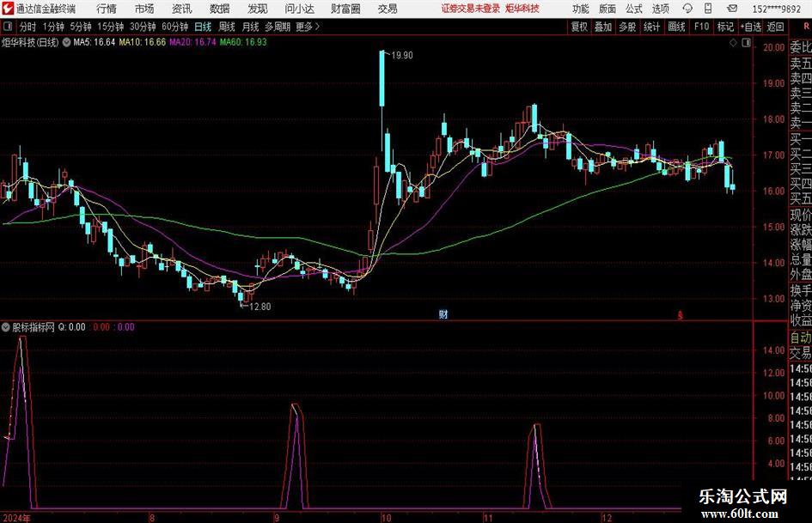Select the 日线 period tab
This screenshot has height=523, width=812.
pyautogui.click(x=203, y=27)
